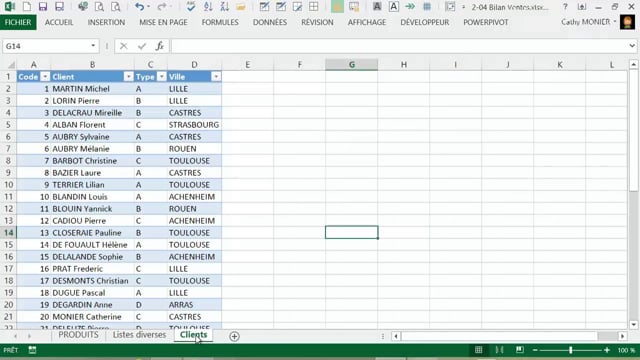Open the Type column filter dropdown
Image resolution: width=640 pixels, height=360 pixels.
(x=162, y=77)
